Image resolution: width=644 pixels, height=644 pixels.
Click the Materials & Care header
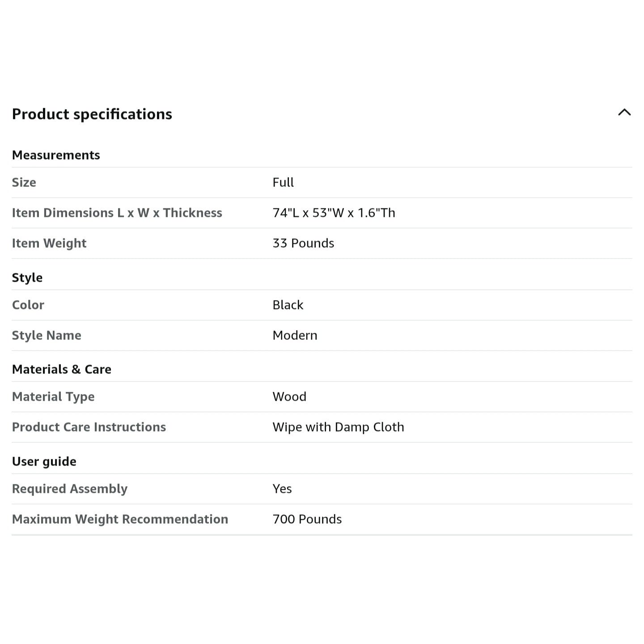click(x=62, y=369)
